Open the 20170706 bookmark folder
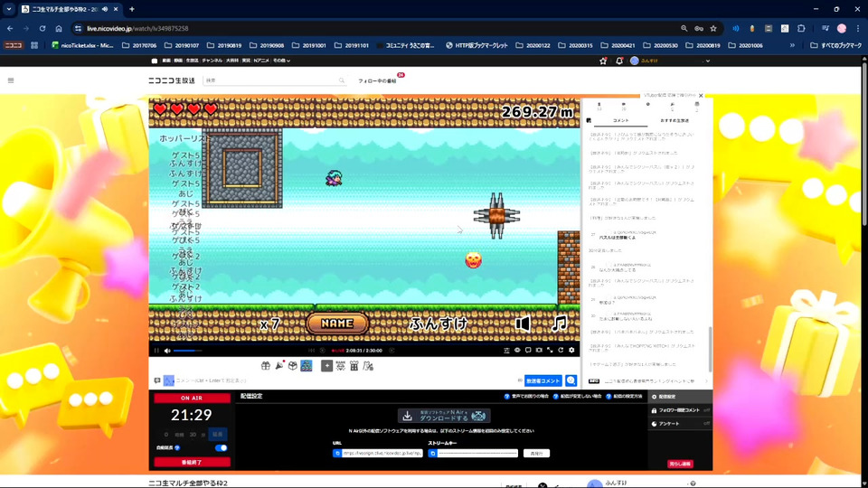This screenshot has width=868, height=488. pos(139,45)
